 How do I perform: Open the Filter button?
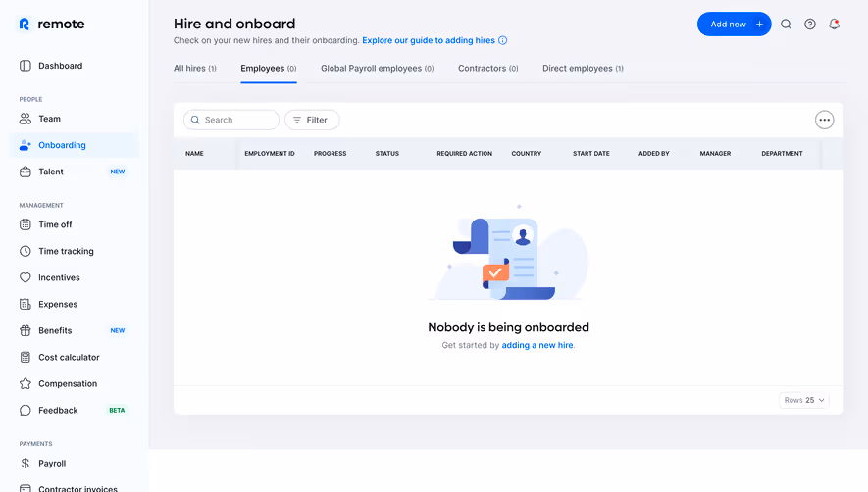[312, 120]
